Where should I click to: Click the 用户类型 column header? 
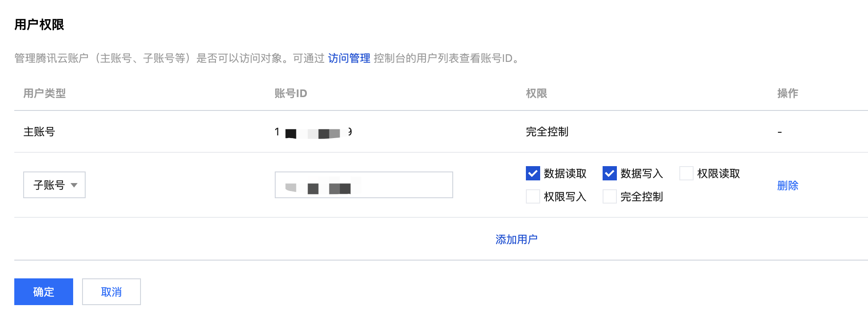[45, 94]
